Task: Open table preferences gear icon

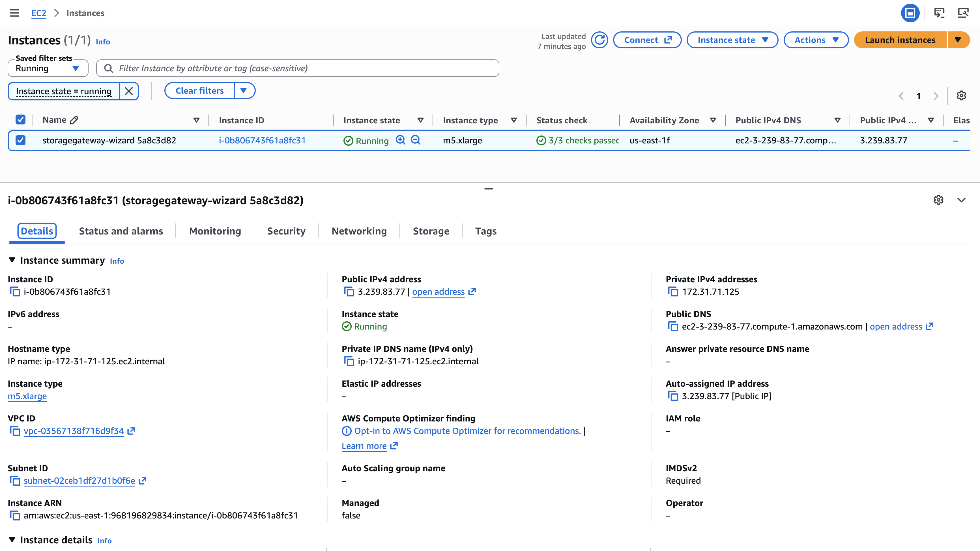Action: coord(961,96)
